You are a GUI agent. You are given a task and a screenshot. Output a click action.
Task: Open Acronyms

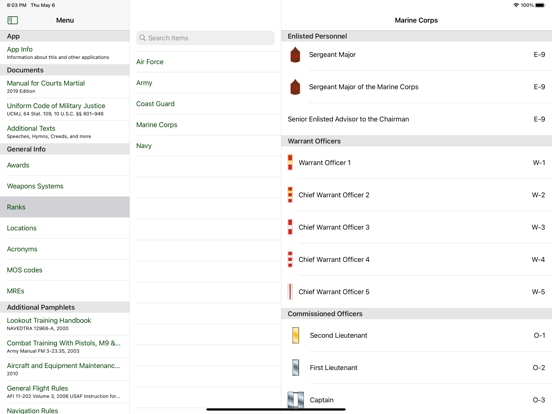65,249
